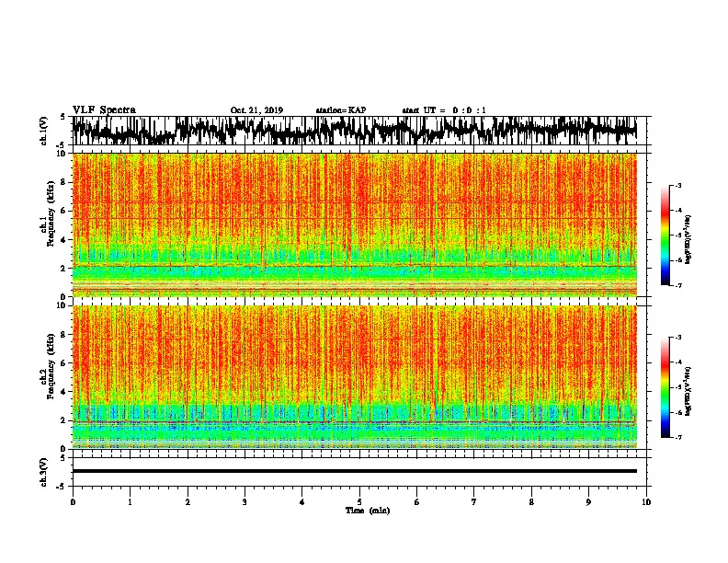Click the ch.2 frequency tick label "6"
Viewport: 728px width, 563px height.
65,362
